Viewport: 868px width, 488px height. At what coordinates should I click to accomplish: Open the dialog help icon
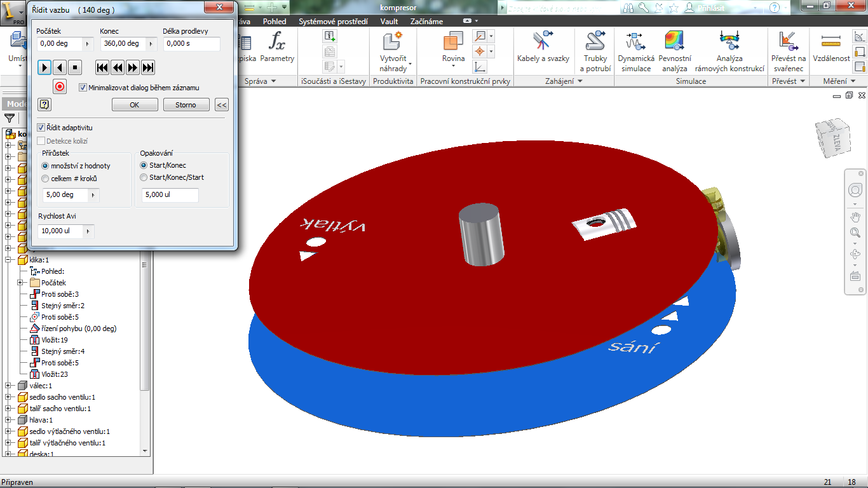[x=44, y=105]
